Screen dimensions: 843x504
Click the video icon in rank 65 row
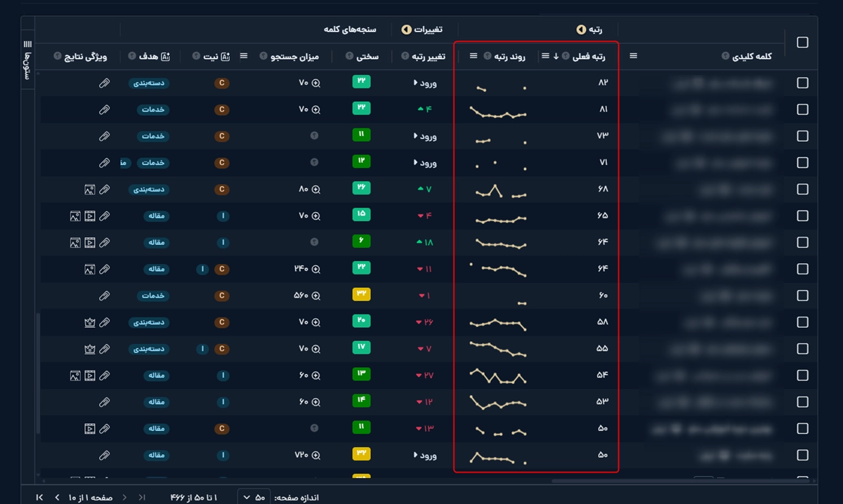click(x=90, y=216)
